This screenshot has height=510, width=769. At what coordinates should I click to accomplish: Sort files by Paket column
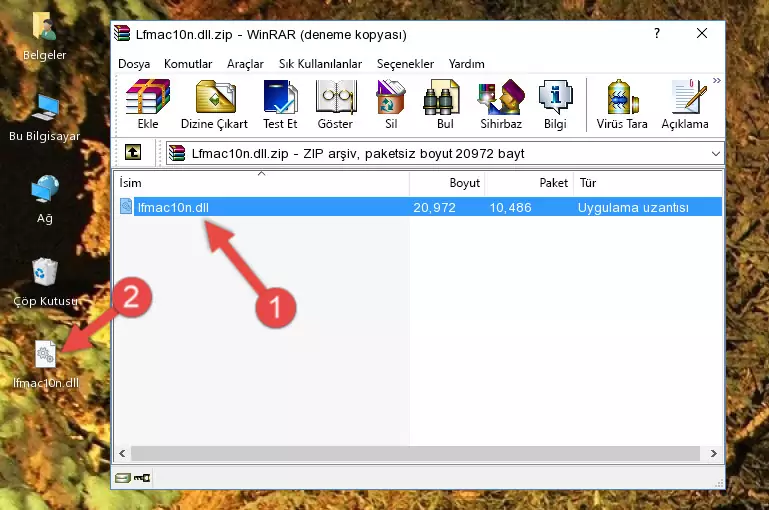pyautogui.click(x=529, y=183)
